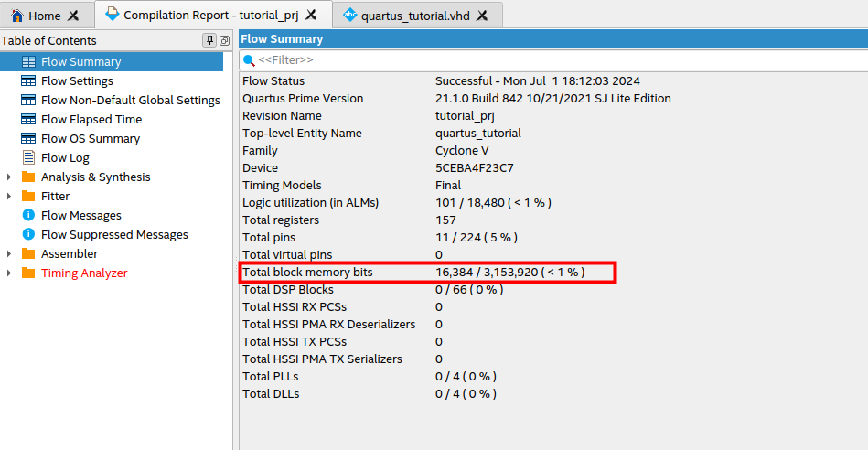868x450 pixels.
Task: Click the Flow Elapsed Time table icon
Action: click(28, 119)
